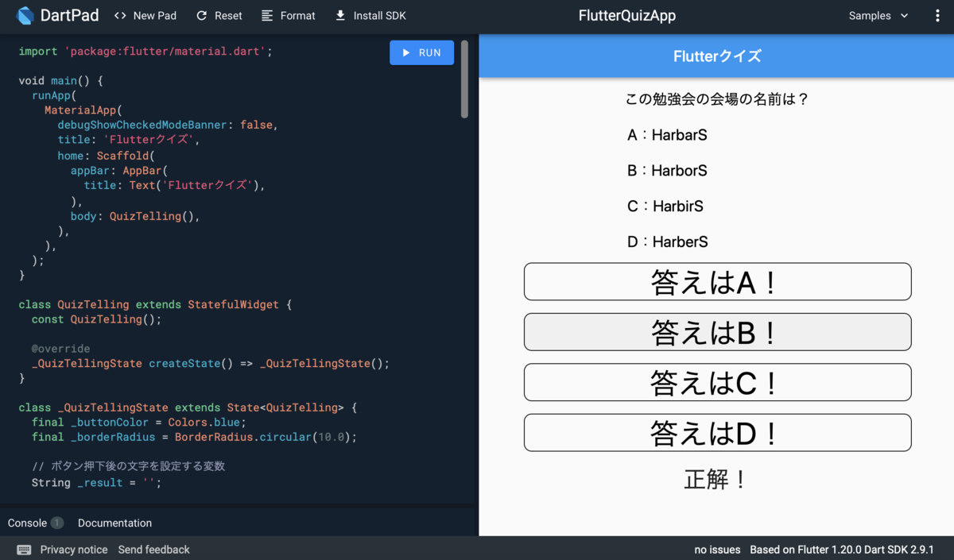Click the Flutterクイズ app bar title
This screenshot has width=954, height=560.
click(717, 56)
